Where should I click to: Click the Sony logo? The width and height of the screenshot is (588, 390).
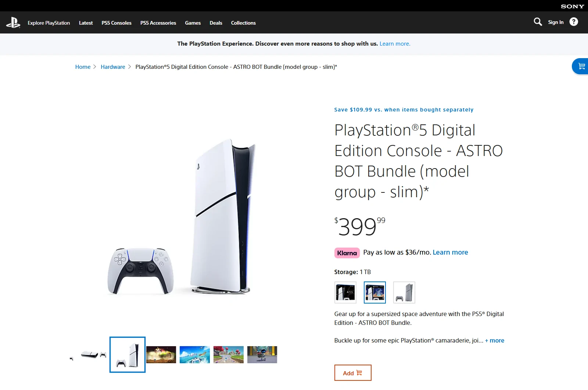tap(572, 6)
